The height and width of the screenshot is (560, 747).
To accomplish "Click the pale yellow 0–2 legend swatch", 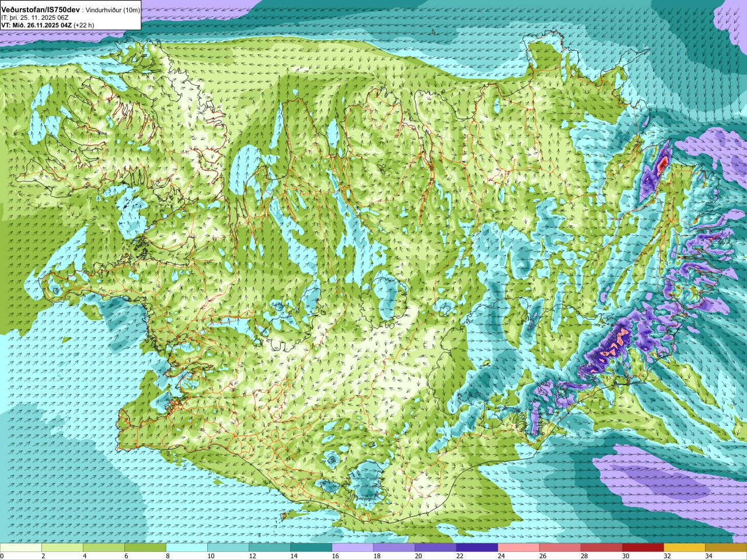I will click(x=21, y=548).
